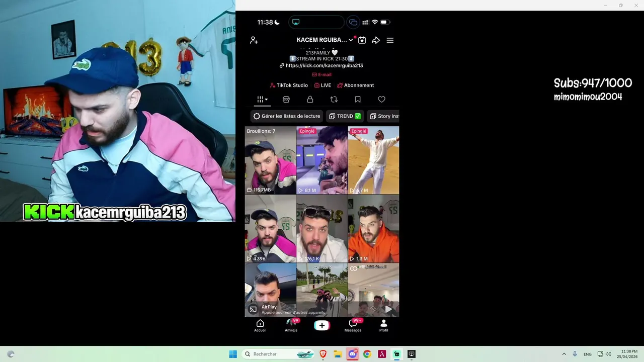Screen dimensions: 644x362
Task: Switch to the liked videos heart tab
Action: (381, 100)
